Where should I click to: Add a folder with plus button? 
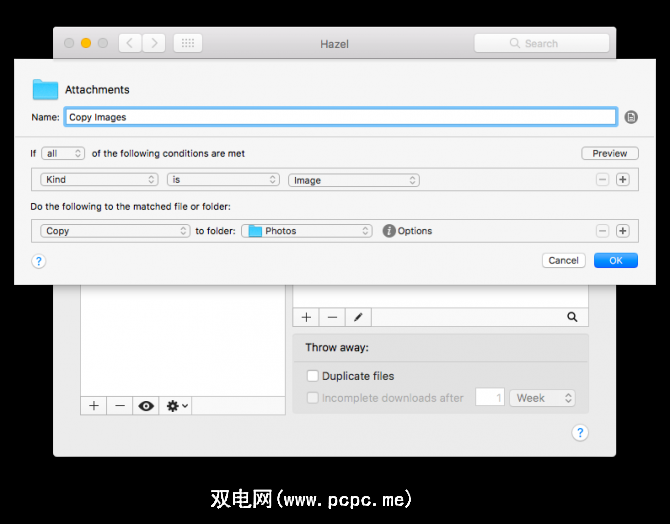click(94, 406)
